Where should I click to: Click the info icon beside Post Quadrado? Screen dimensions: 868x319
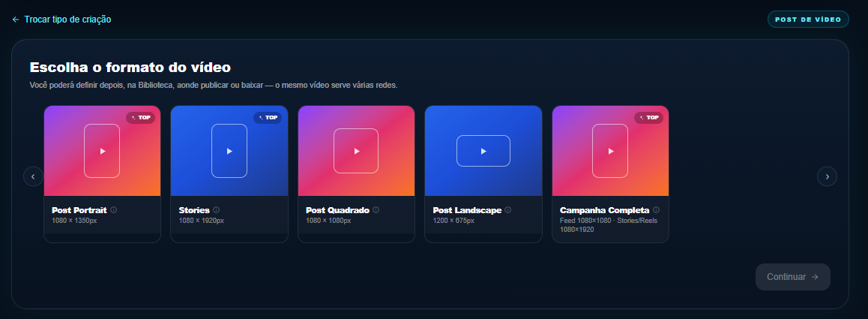(376, 210)
